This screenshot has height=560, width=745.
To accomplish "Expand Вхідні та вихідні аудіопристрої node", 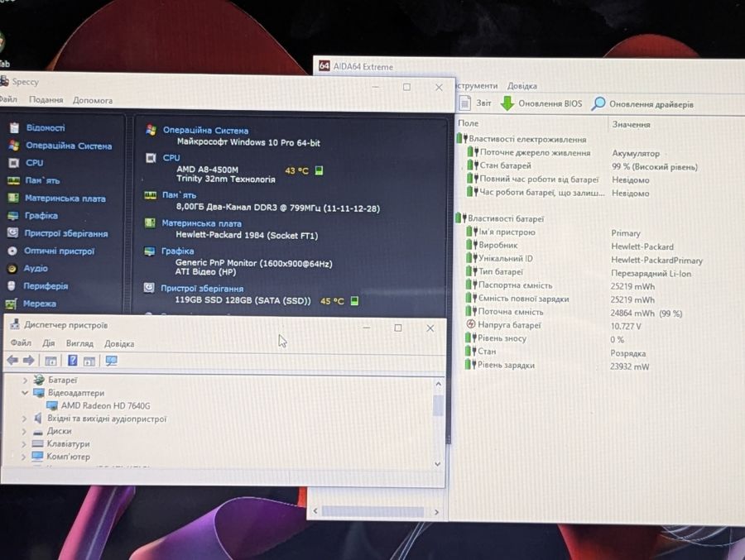I will pyautogui.click(x=24, y=419).
